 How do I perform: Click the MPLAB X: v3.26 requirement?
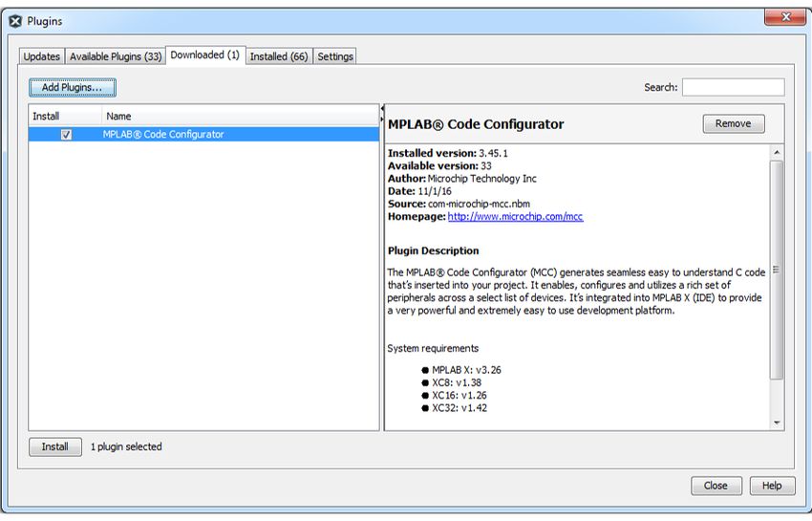[x=466, y=370]
